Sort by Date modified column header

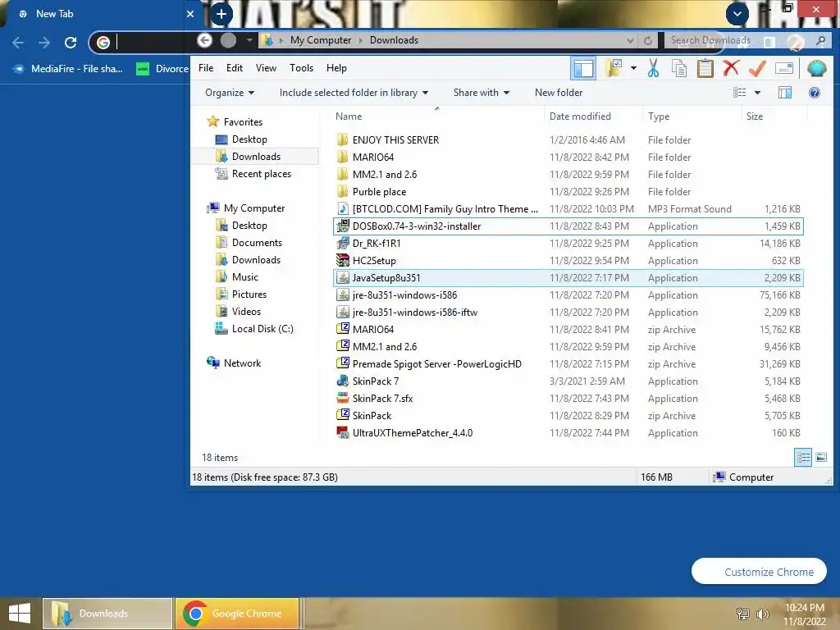point(593,116)
